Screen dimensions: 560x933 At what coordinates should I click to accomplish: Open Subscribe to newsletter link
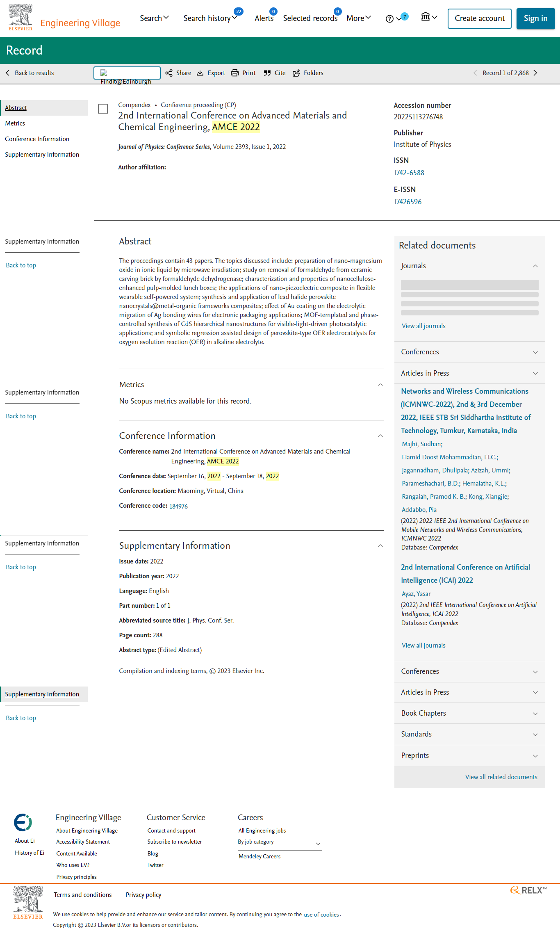pyautogui.click(x=175, y=842)
